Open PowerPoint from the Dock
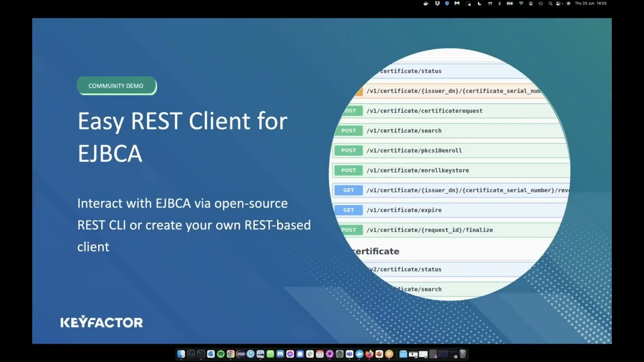Viewport: 644px width, 362px height. [379, 354]
